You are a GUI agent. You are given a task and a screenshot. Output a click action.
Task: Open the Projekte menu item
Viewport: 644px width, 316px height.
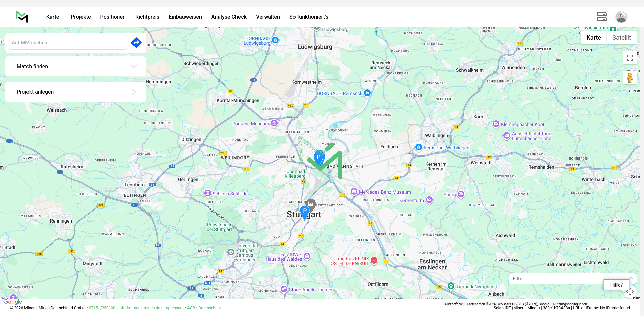click(80, 17)
